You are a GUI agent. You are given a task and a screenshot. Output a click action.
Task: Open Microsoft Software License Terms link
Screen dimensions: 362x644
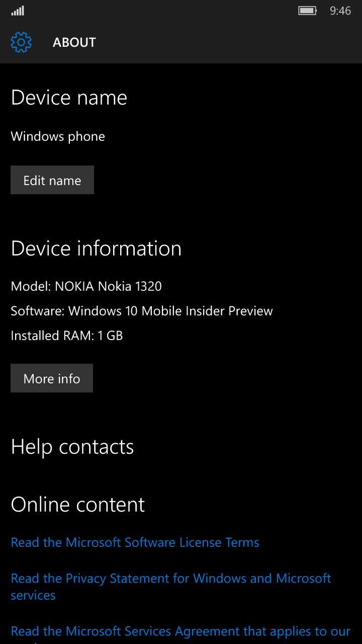pyautogui.click(x=135, y=542)
